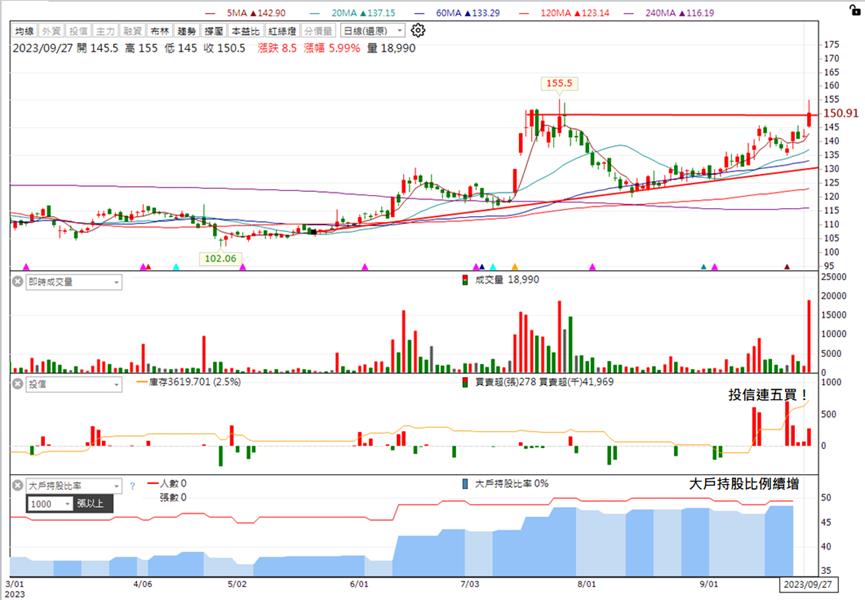The image size is (865, 600).
Task: Click the orange triangle event marker
Action: point(515,267)
